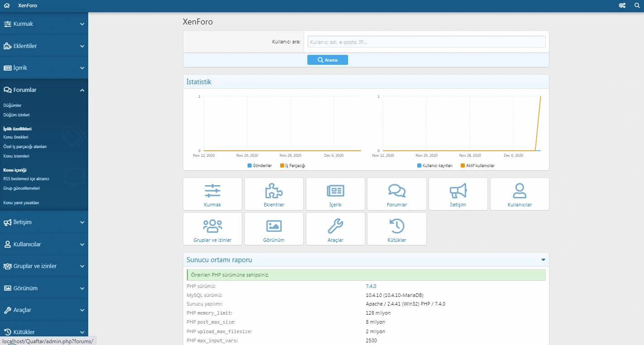Screen dimensions: 644x345
Task: Click the Sunucu yazılımı Apache value
Action: [405, 304]
